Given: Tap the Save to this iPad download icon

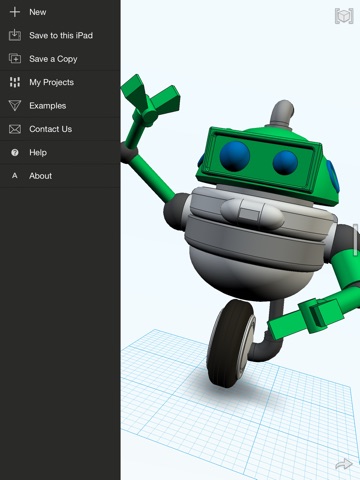Looking at the screenshot, I should click(15, 35).
